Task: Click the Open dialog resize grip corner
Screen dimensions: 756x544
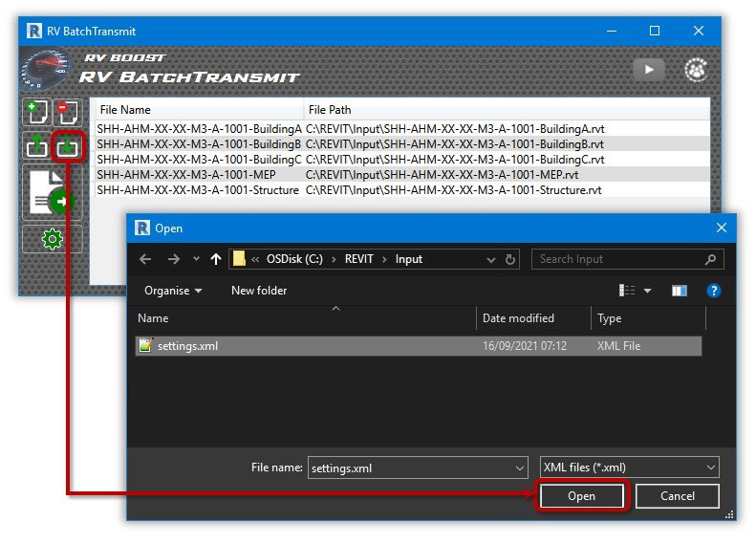Action: [x=729, y=515]
